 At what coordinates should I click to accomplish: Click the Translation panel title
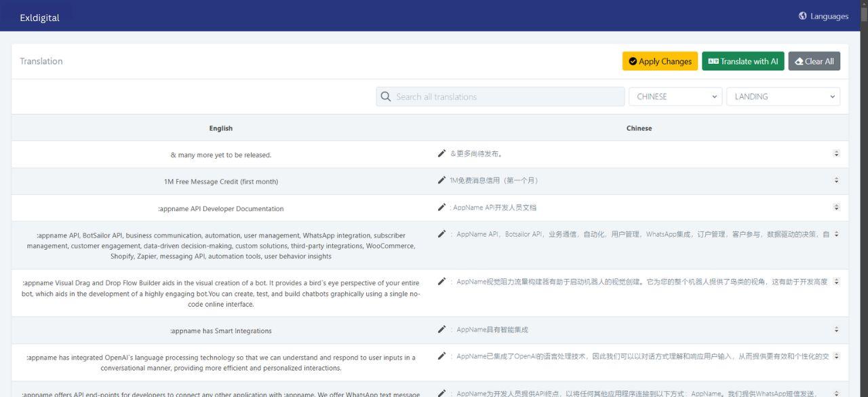[x=41, y=61]
